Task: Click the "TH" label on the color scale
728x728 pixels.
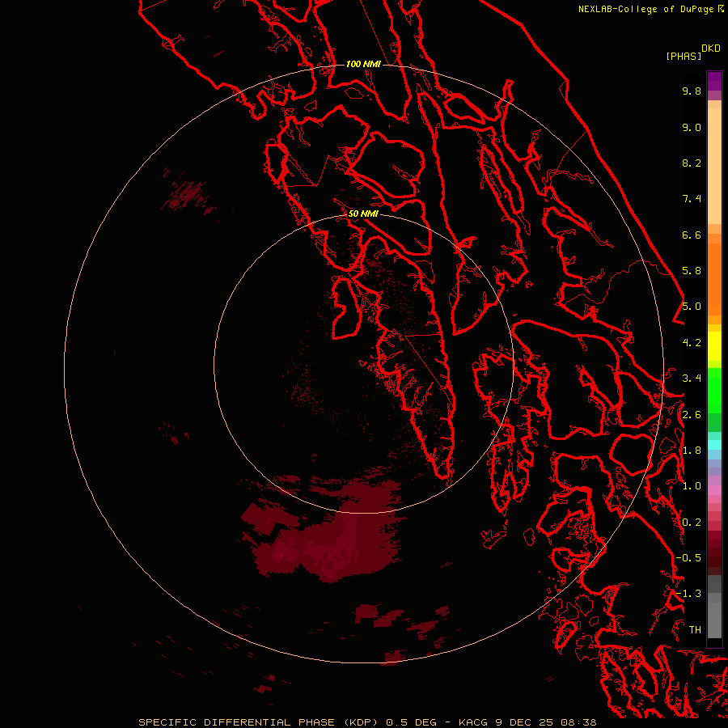Action: pyautogui.click(x=695, y=630)
